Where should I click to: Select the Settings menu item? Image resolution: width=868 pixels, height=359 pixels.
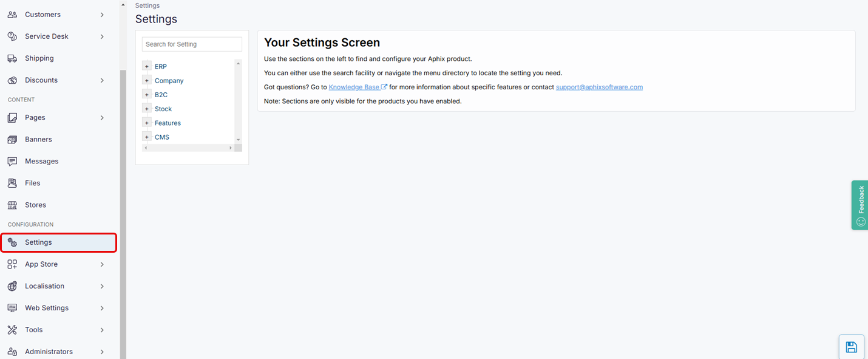[x=38, y=242]
